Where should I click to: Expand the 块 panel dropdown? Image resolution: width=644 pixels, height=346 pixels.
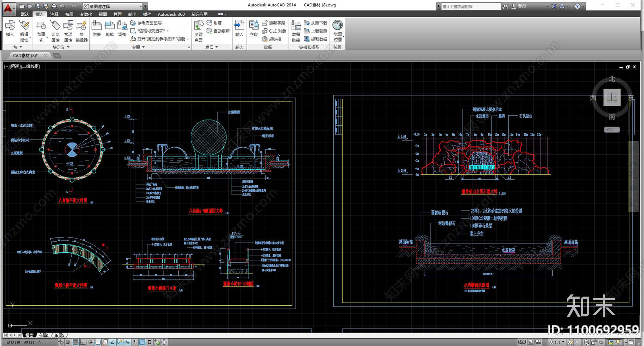click(x=18, y=47)
